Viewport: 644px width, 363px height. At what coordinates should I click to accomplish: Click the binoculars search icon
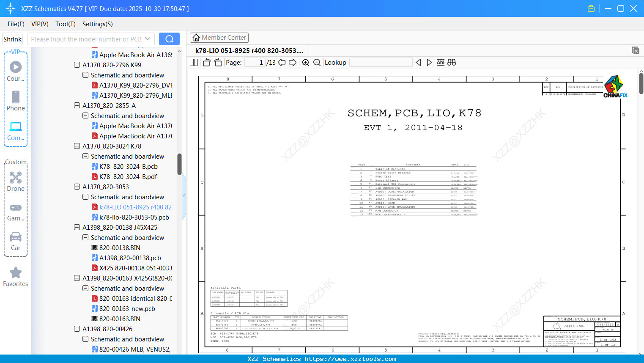click(x=452, y=63)
